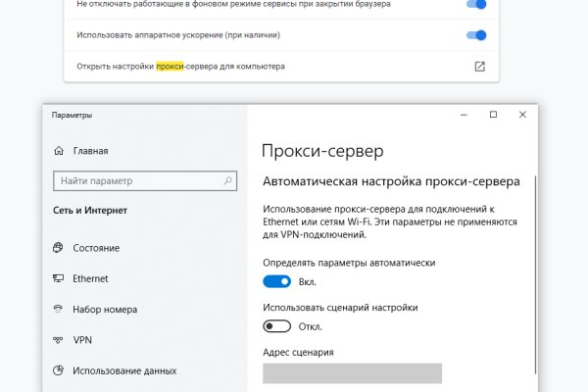Open Открыть настройки прокси-сервера для компьютера
Image resolution: width=588 pixels, height=392 pixels.
181,67
